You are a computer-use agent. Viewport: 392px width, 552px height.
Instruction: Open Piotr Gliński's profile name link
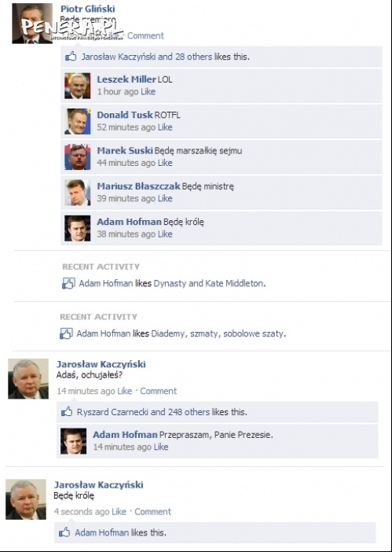click(87, 9)
